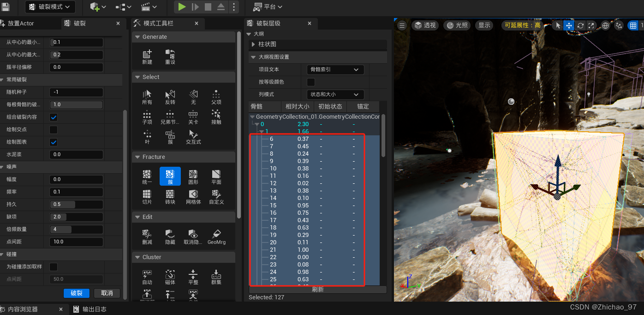
Task: Click the 透视 perspective viewport button
Action: (x=424, y=25)
